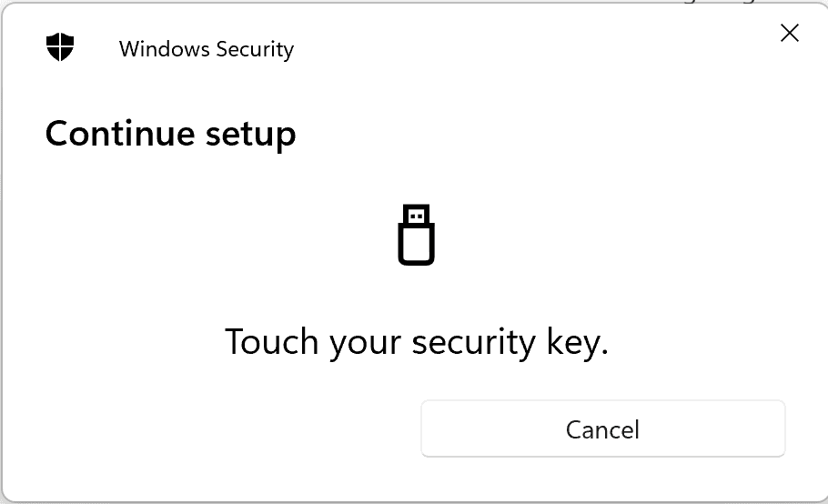Click the "Windows Security" title text

point(207,50)
